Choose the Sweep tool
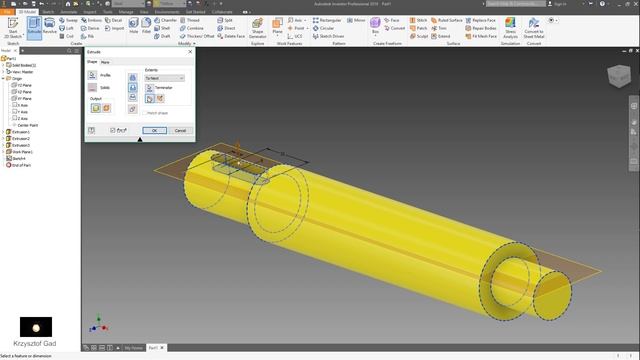 tap(68, 20)
